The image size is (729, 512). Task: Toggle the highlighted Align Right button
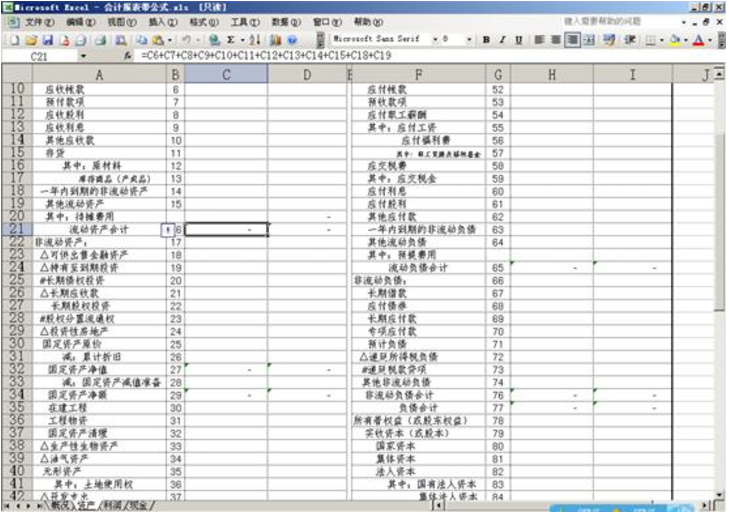pos(572,40)
